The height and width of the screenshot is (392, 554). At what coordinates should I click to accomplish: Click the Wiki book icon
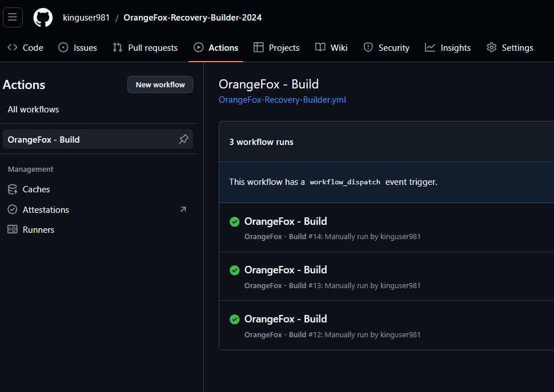(320, 47)
